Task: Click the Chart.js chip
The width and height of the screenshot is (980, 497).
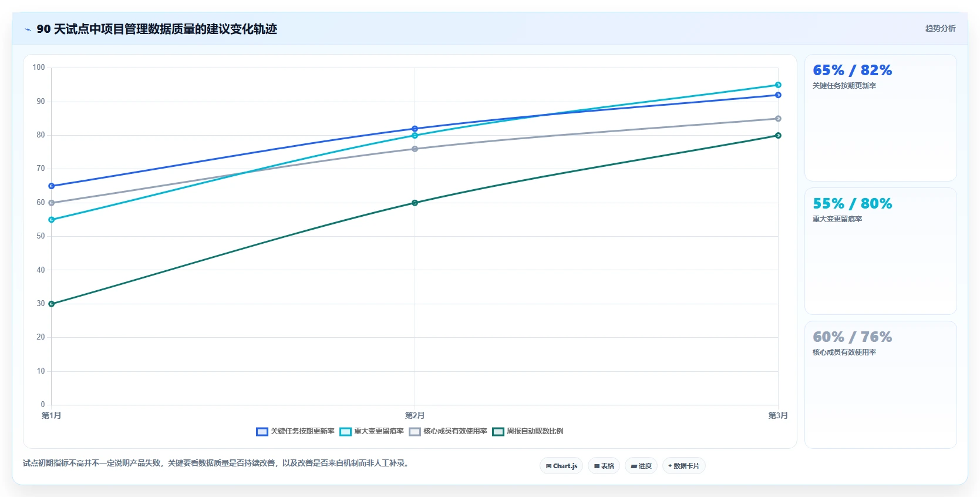Action: click(x=561, y=466)
